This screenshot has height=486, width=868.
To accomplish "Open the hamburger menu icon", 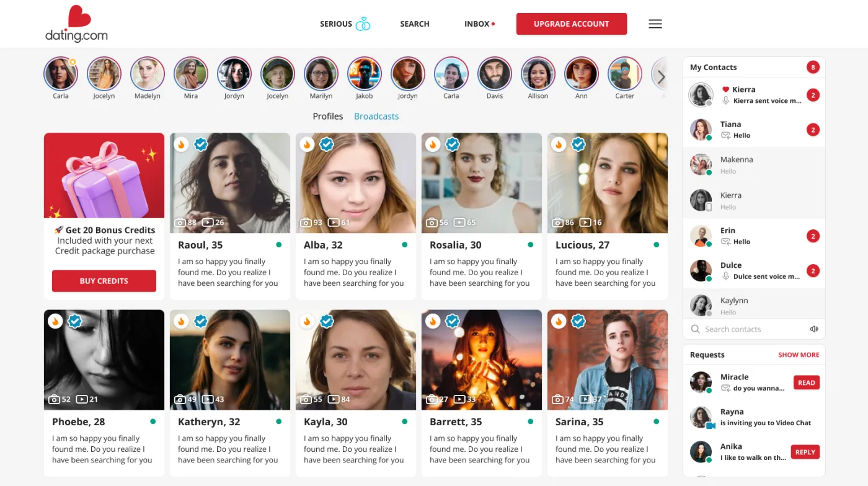I will [x=655, y=24].
